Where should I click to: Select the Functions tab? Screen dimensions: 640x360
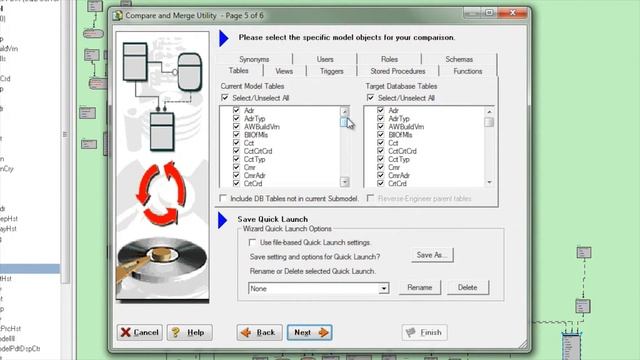click(x=468, y=71)
